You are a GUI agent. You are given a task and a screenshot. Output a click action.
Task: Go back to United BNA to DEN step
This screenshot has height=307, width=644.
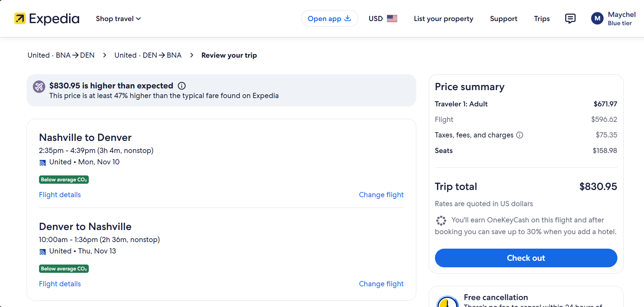point(61,55)
